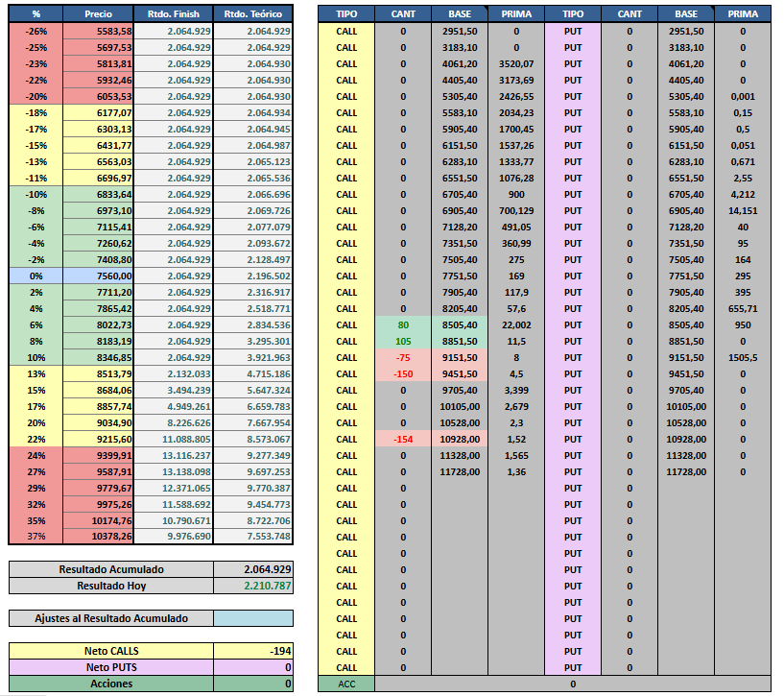The height and width of the screenshot is (696, 784).
Task: Click Rtdo. Teórico value 9.770.387
Action: (253, 489)
